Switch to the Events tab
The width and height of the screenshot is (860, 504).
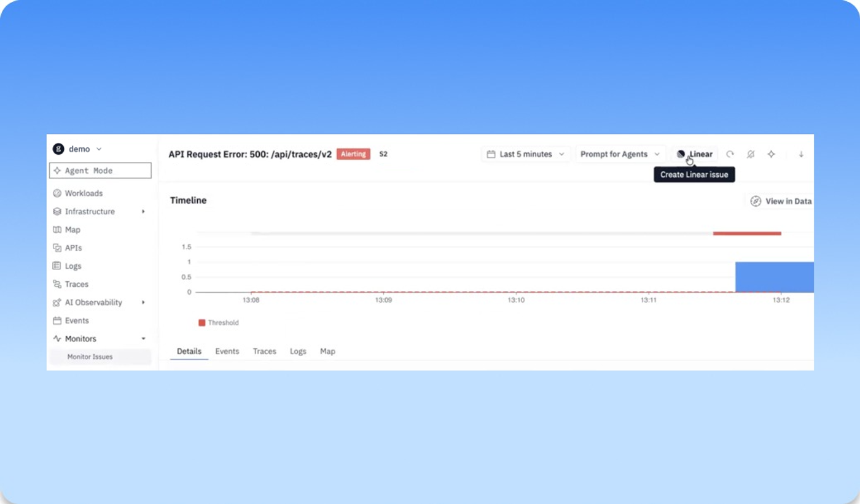point(227,351)
